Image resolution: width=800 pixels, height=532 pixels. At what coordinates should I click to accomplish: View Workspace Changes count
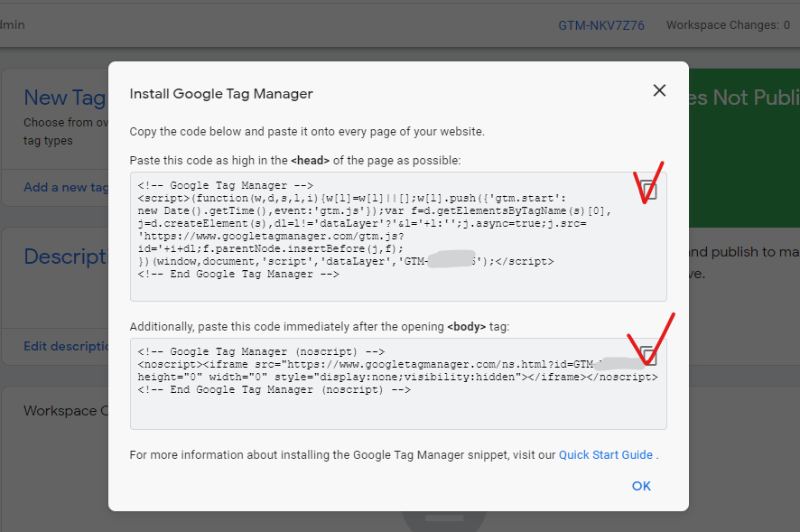728,25
